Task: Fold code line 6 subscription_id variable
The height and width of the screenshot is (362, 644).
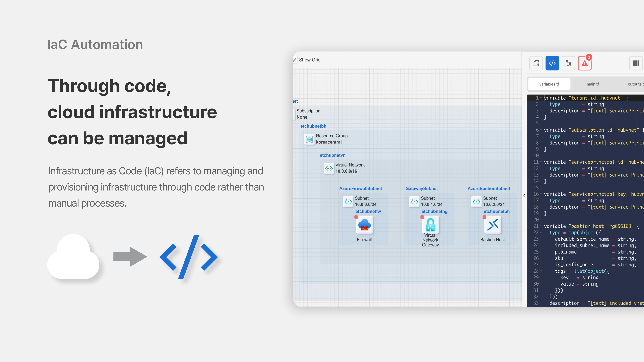Action: 541,130
